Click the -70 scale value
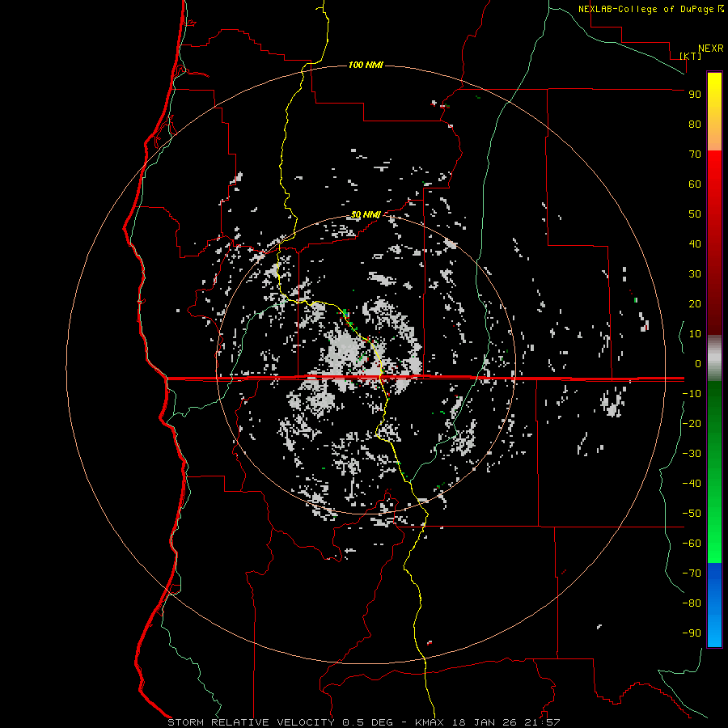 pos(692,574)
